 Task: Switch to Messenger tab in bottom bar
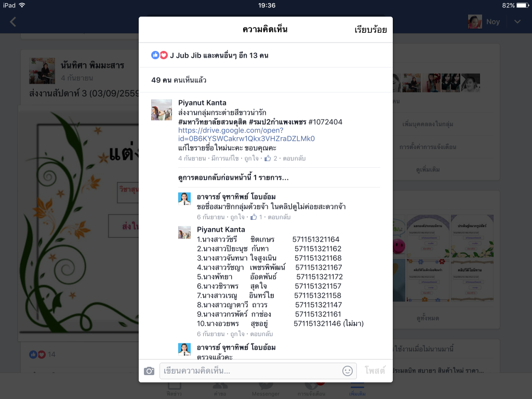[265, 389]
